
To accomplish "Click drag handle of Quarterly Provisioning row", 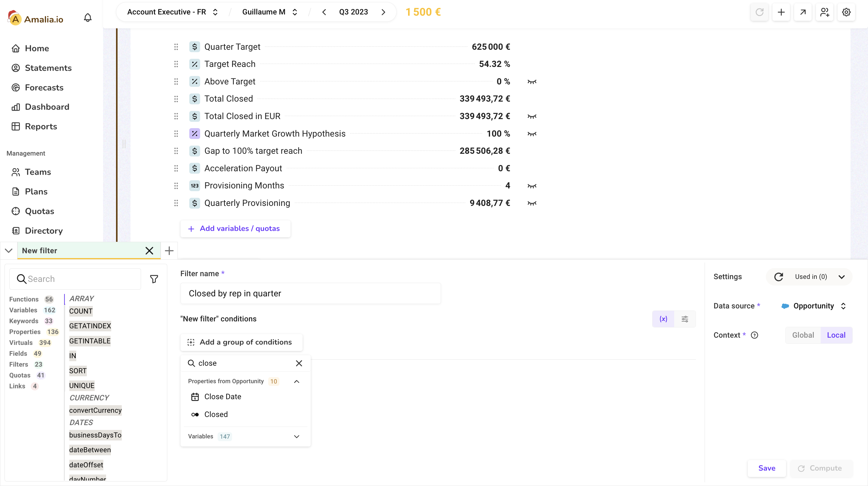I will (176, 203).
